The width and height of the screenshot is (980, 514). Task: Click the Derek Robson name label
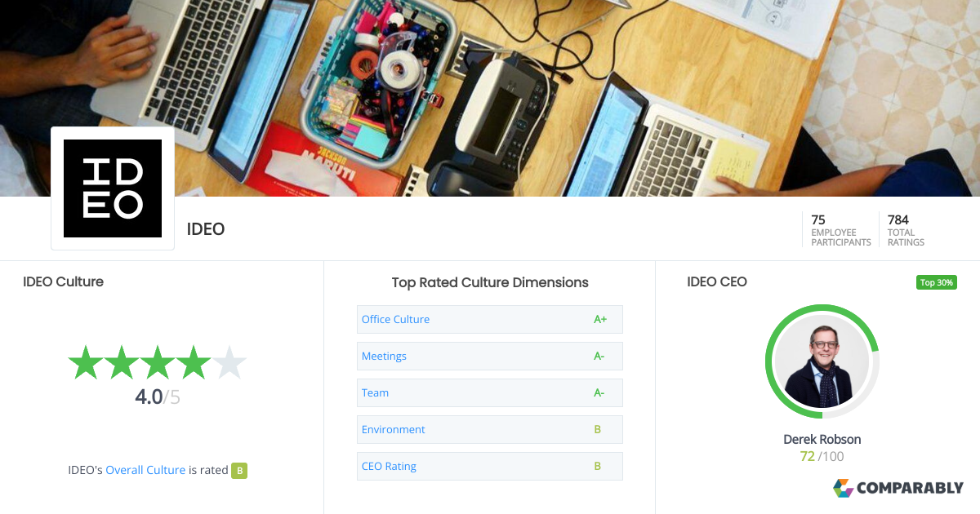pyautogui.click(x=822, y=439)
